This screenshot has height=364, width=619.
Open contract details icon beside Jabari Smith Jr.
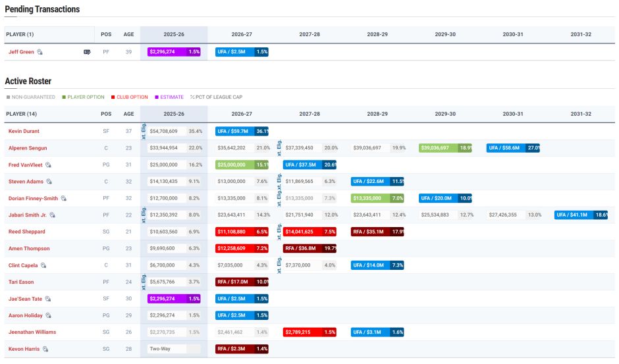[x=52, y=215]
